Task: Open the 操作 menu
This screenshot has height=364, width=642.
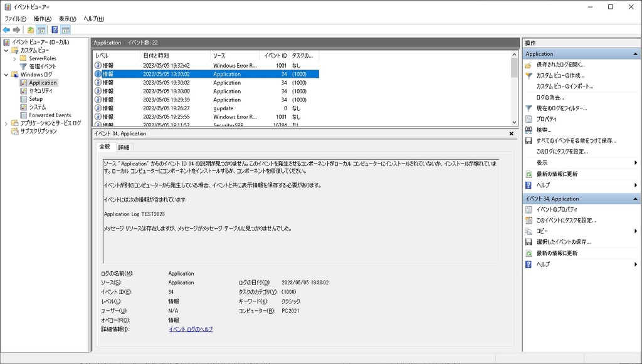Action: (41, 18)
